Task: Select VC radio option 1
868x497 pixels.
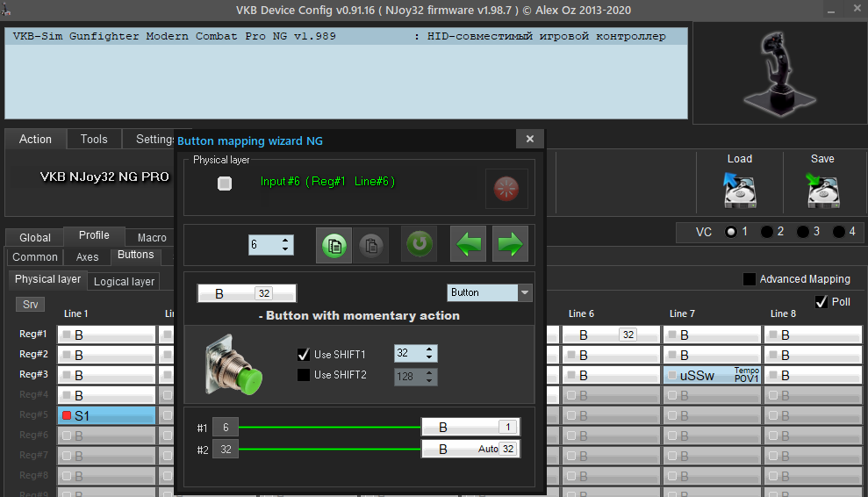Action: point(731,232)
